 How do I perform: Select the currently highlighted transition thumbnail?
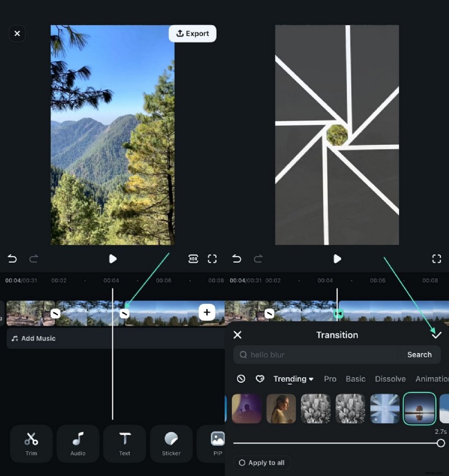point(420,409)
